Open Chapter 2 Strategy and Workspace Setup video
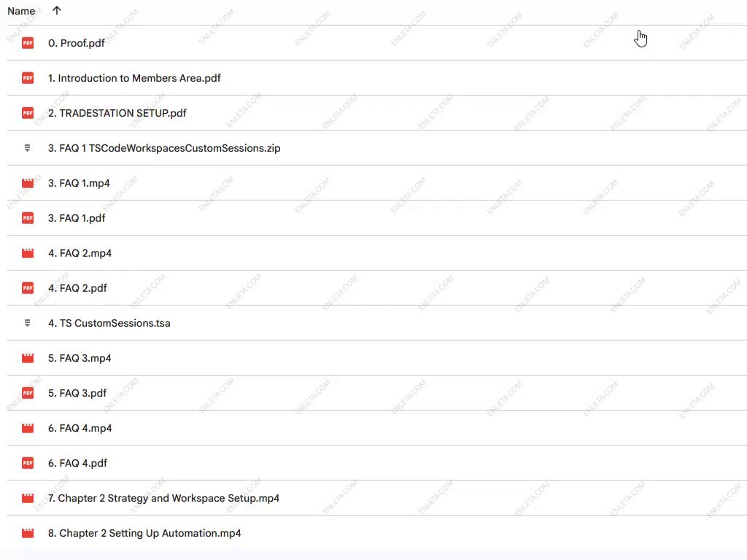The width and height of the screenshot is (747, 560). tap(163, 498)
